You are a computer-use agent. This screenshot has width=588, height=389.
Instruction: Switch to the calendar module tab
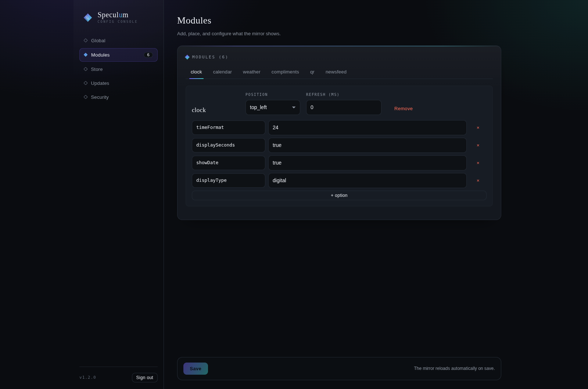(x=222, y=72)
